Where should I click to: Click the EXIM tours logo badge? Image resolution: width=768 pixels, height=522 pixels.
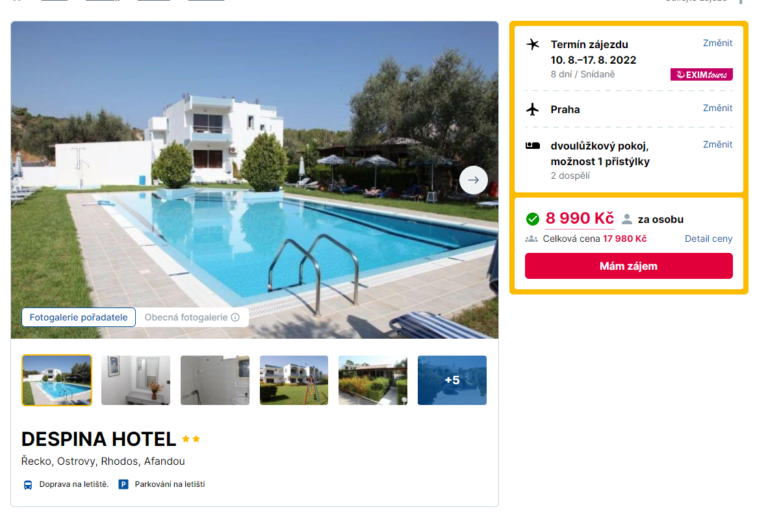tap(701, 74)
